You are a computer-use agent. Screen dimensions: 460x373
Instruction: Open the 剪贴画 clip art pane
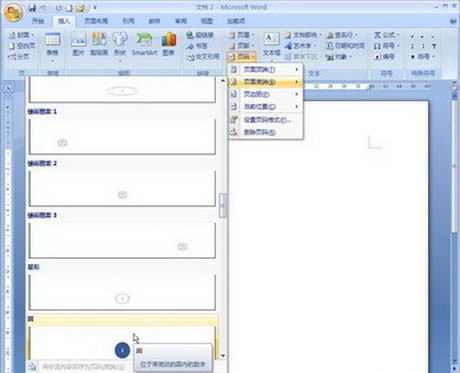(x=99, y=44)
